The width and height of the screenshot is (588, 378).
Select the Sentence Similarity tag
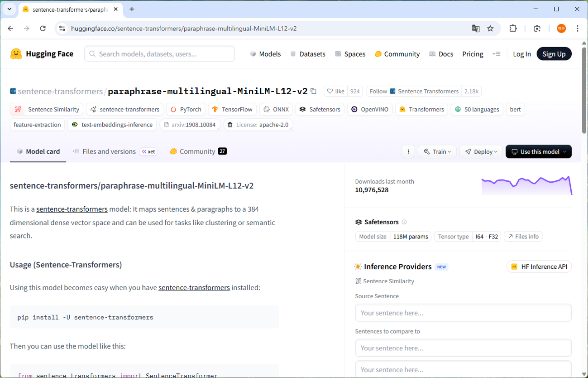pos(47,110)
